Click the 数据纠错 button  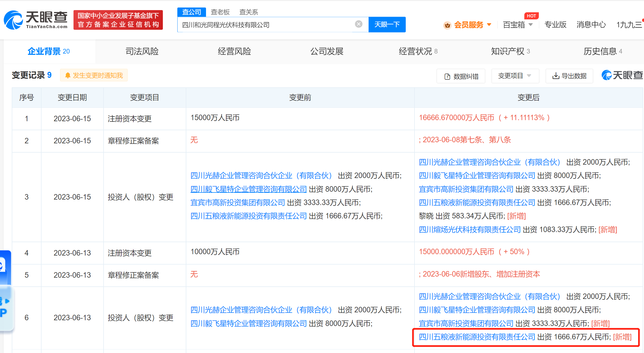tap(461, 76)
